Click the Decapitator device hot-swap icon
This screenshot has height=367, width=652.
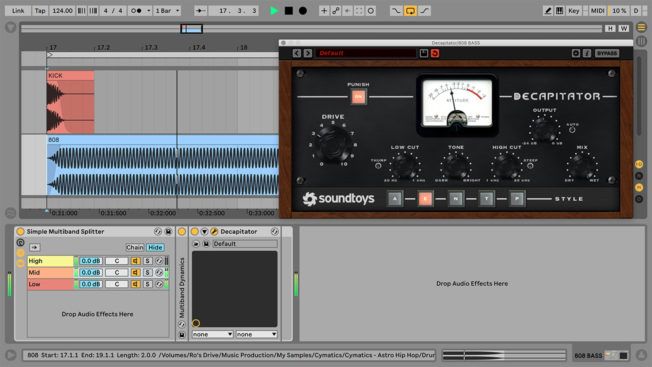coord(274,232)
